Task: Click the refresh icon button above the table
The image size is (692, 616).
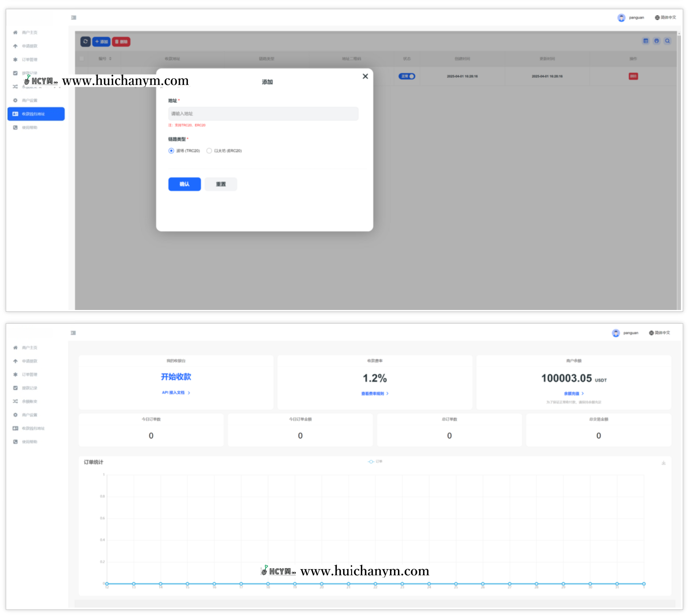Action: click(85, 42)
